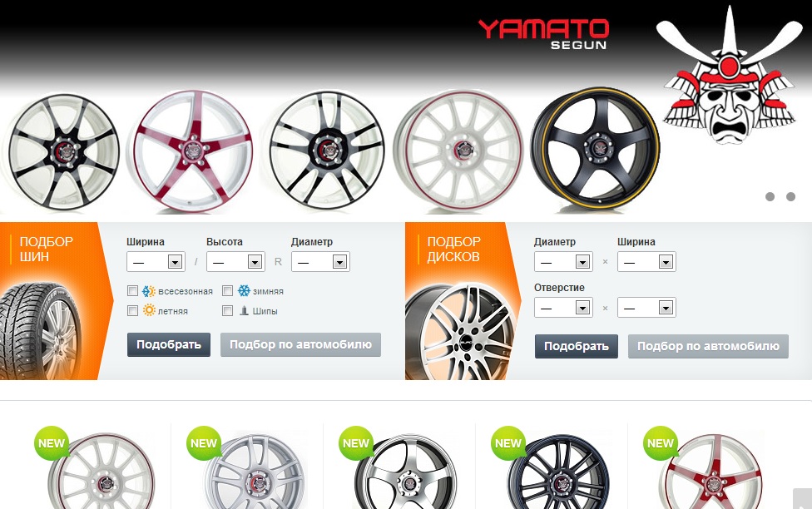Expand the tire Высота dropdown
The image size is (812, 509).
(x=235, y=262)
